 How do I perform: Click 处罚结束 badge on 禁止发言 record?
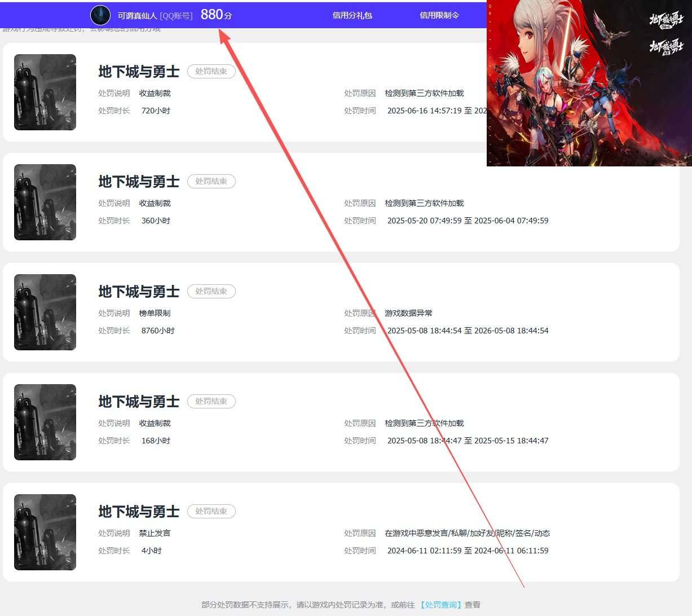[x=211, y=512]
